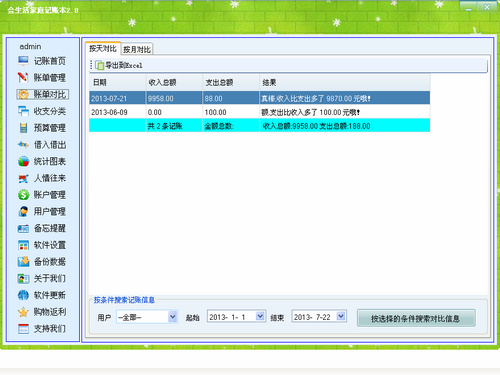Open 备份数据 menu label
The width and height of the screenshot is (500, 375).
50,262
